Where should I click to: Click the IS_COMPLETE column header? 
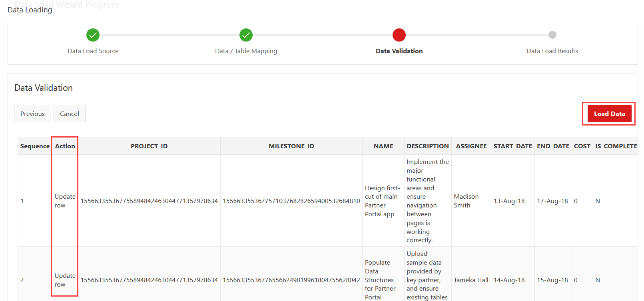coord(616,146)
